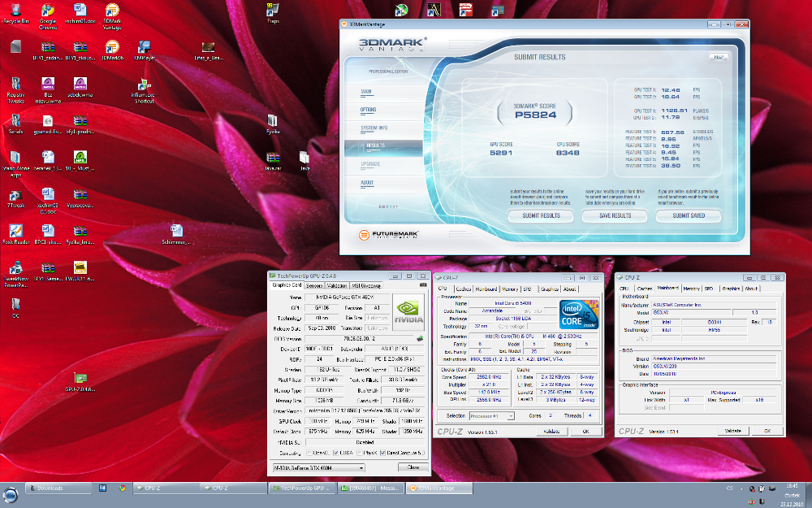Click the Downloads taskbar button
812x508 pixels.
point(58,488)
